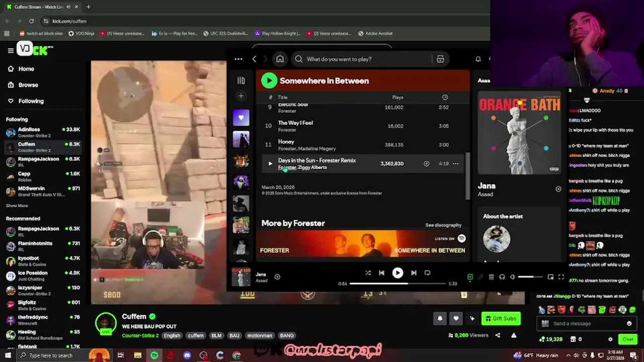644x362 pixels.
Task: Click the green Chat send button
Action: tap(627, 339)
